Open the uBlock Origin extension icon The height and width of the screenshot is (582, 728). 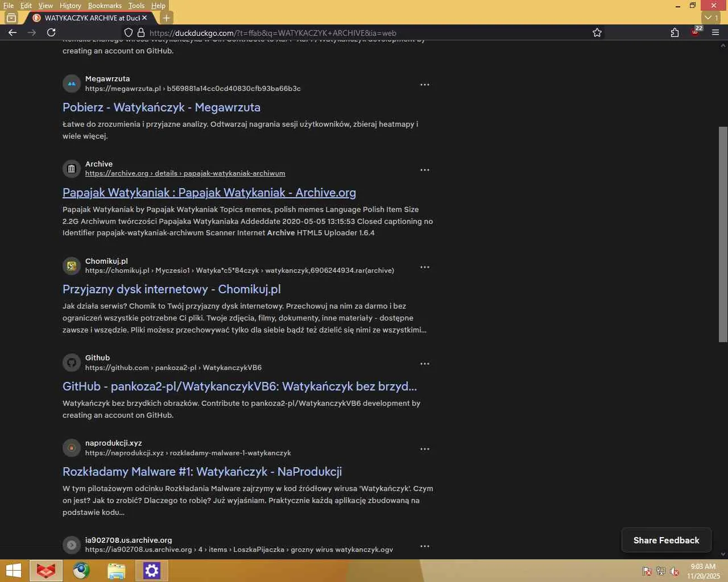pyautogui.click(x=696, y=31)
